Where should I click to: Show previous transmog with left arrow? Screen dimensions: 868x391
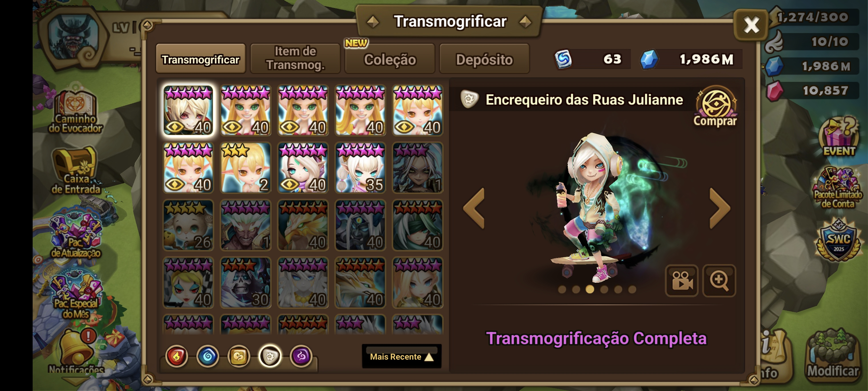474,209
